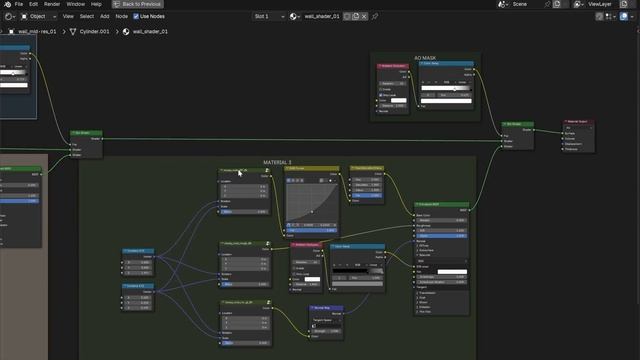Open the Blender logo menu

pyautogui.click(x=7, y=4)
